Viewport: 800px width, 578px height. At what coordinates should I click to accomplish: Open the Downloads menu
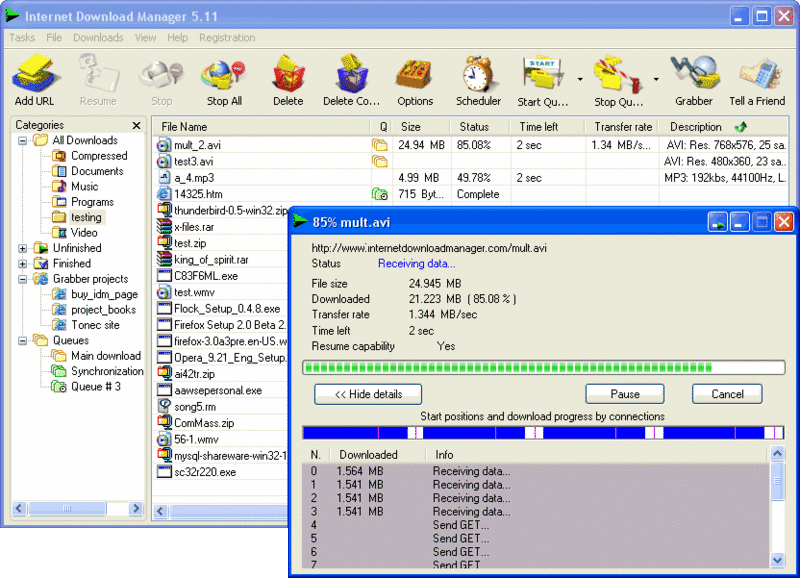[98, 38]
